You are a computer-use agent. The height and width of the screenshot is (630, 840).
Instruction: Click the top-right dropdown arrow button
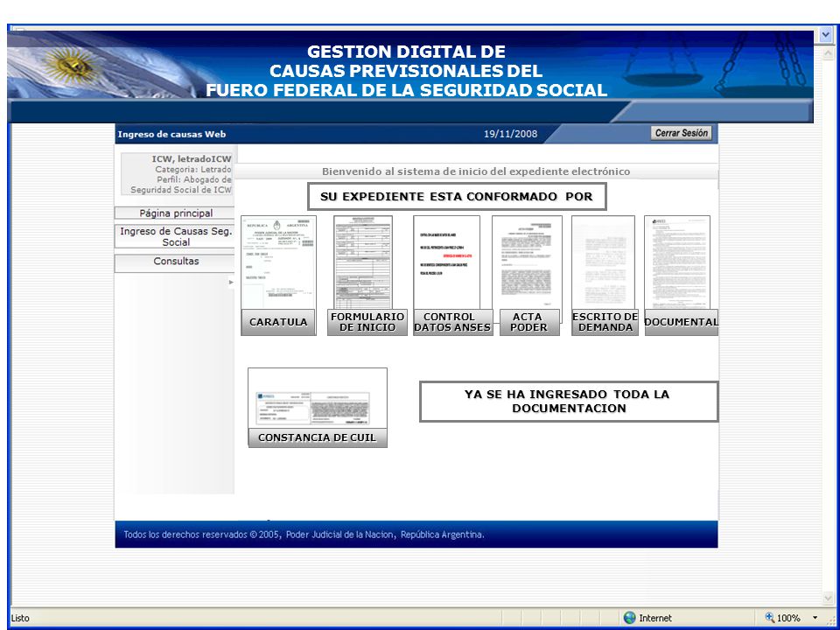[825, 35]
